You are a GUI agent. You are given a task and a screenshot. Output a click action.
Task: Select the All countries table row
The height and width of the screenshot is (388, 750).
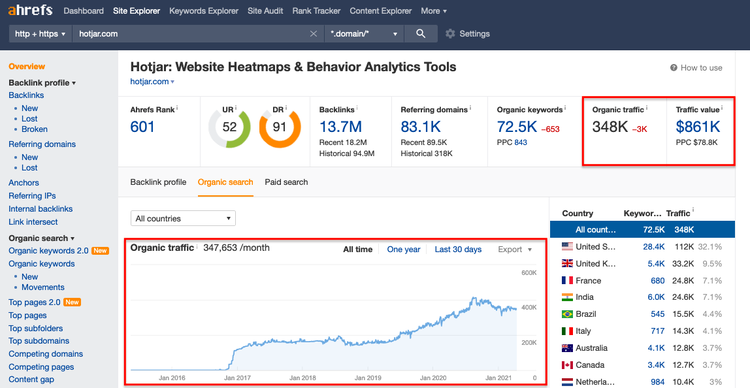642,230
